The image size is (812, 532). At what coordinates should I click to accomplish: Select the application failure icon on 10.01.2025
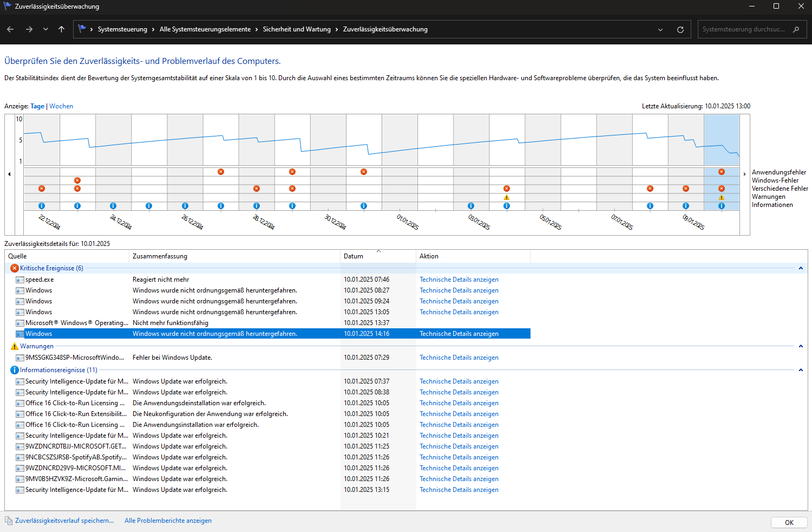[x=722, y=172]
